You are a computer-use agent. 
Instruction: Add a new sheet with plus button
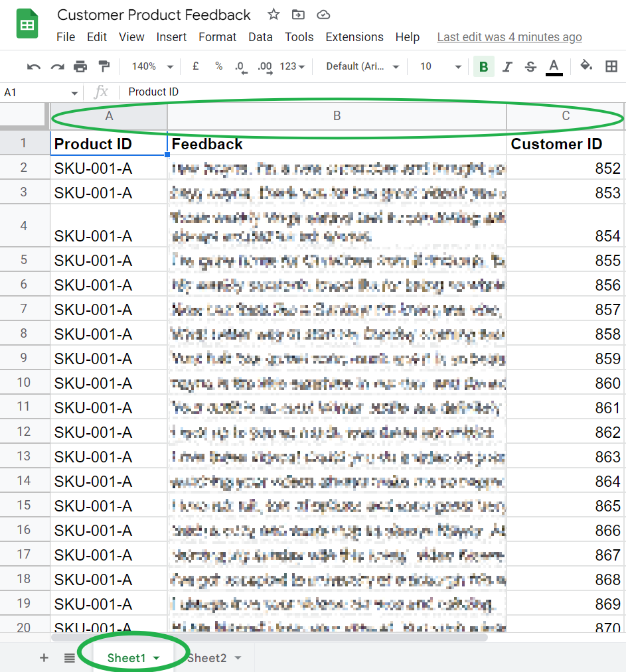(44, 657)
